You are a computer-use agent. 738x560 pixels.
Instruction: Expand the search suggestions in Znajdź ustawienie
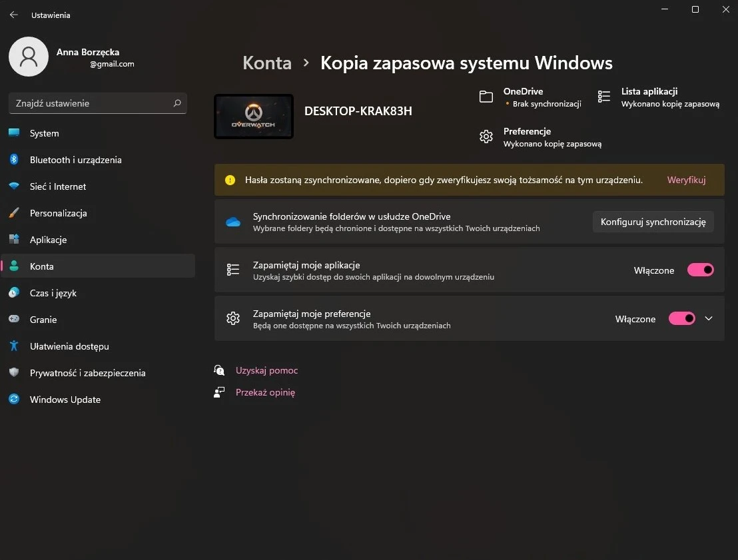[x=97, y=103]
